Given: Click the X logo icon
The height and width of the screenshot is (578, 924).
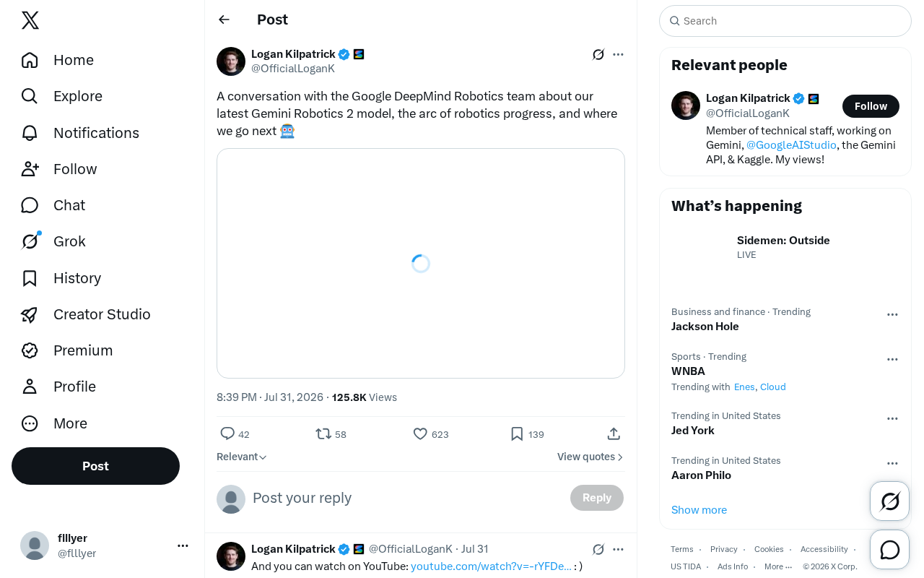Looking at the screenshot, I should [30, 20].
